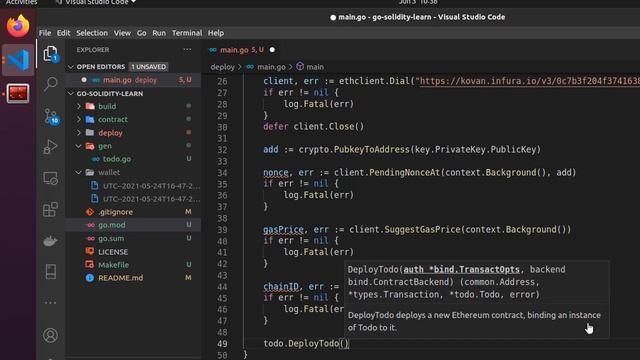Collapse the wallet folder

pos(79,172)
